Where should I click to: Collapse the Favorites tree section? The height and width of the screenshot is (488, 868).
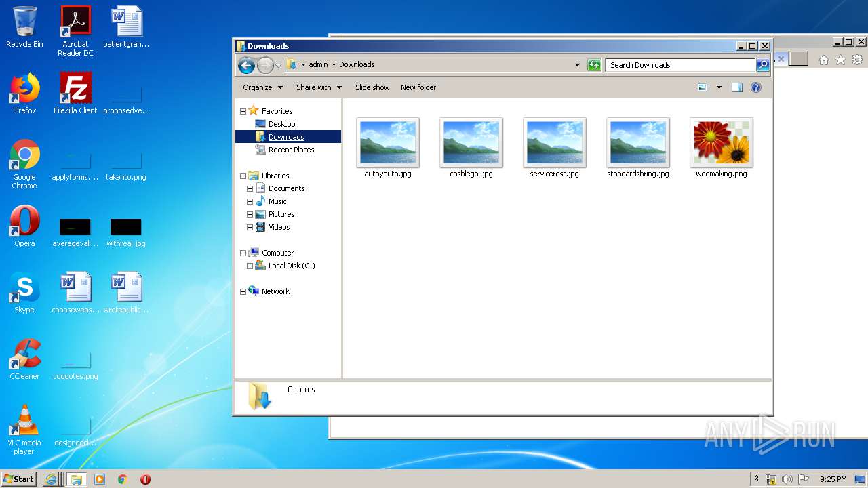point(243,111)
